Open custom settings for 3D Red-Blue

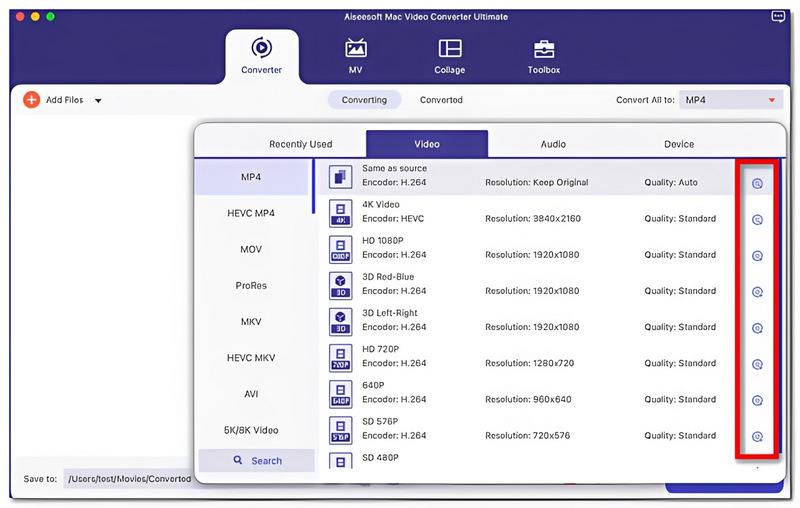tap(758, 292)
